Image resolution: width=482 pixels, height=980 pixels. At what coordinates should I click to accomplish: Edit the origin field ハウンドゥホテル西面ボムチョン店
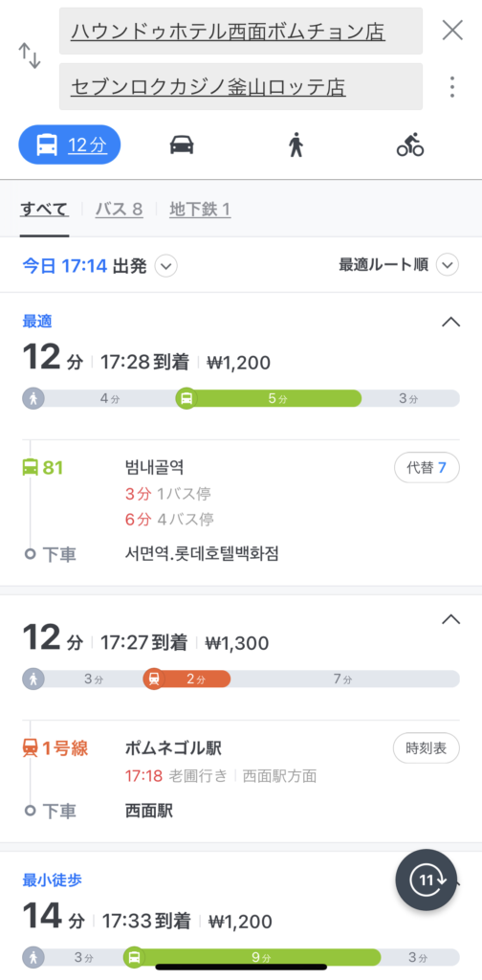[x=241, y=31]
